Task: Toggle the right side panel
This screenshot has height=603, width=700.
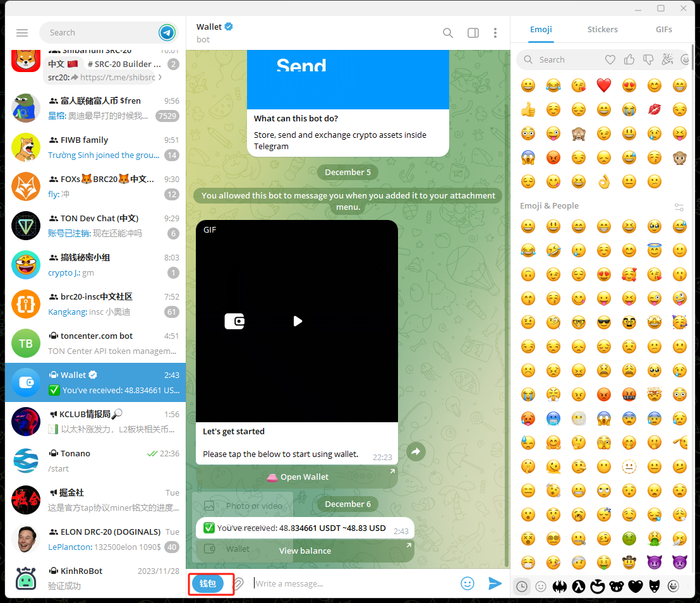Action: tap(473, 33)
